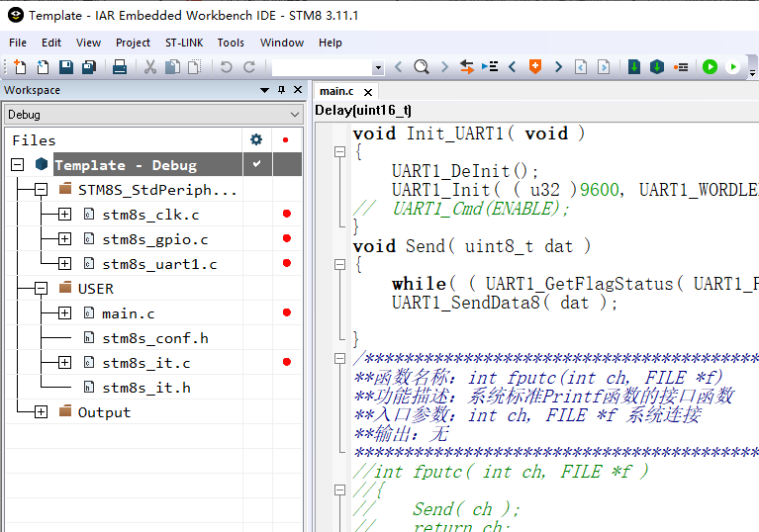The image size is (759, 532).
Task: Collapse the Send function fold marker
Action: click(x=340, y=265)
